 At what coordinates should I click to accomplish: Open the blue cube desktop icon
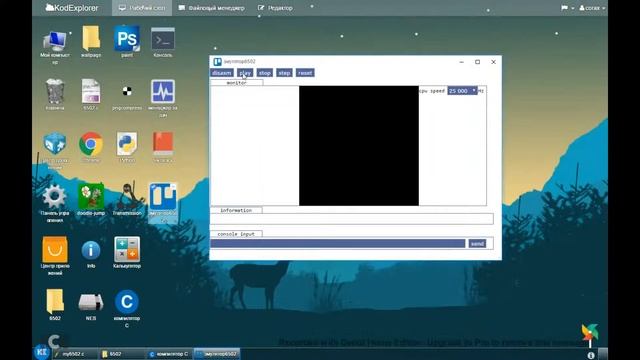(55, 144)
